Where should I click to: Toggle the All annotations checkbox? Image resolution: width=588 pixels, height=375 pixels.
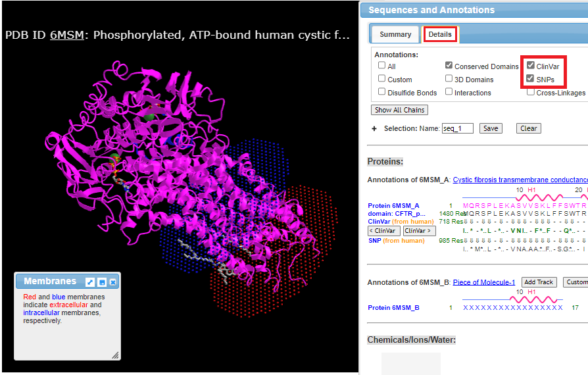click(381, 65)
